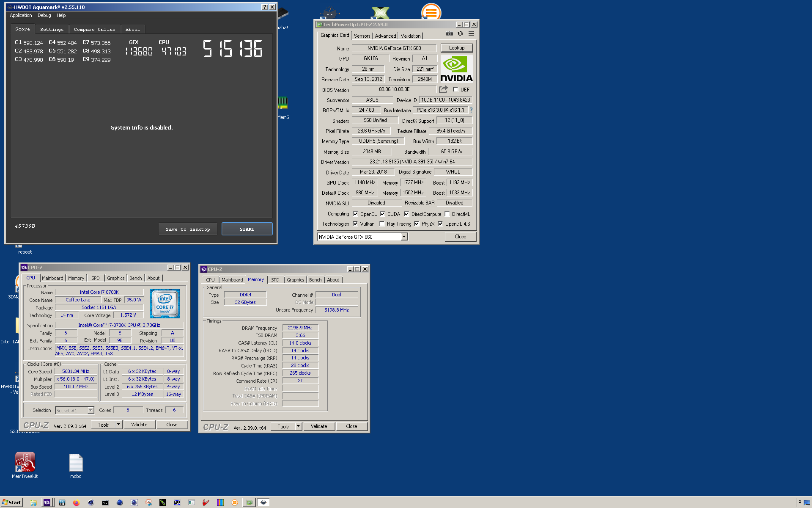Open the PLL taskbar icon
The image size is (812, 508).
click(x=177, y=502)
